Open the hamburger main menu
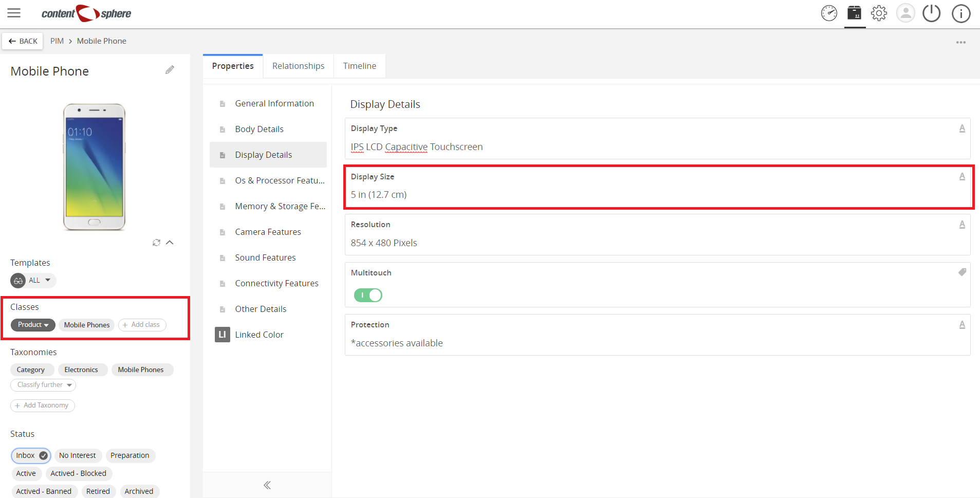The width and height of the screenshot is (980, 498). [x=14, y=13]
